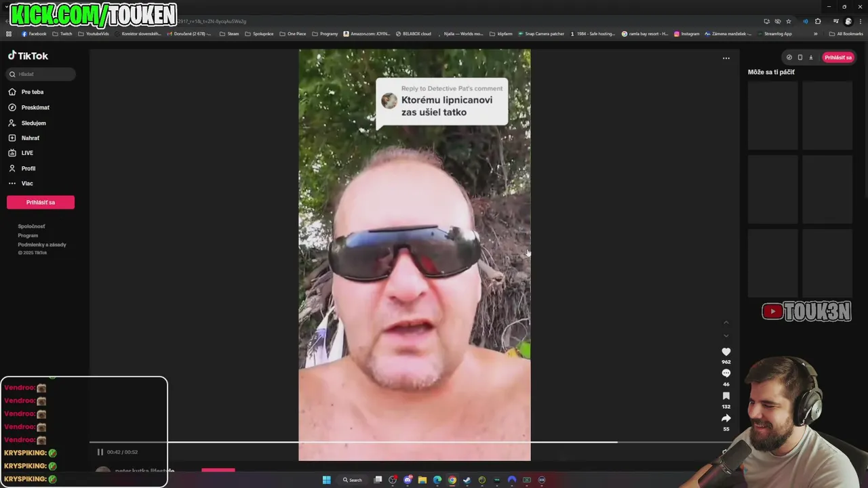Open the Spoločnosť footer link
Image resolution: width=868 pixels, height=488 pixels.
31,226
